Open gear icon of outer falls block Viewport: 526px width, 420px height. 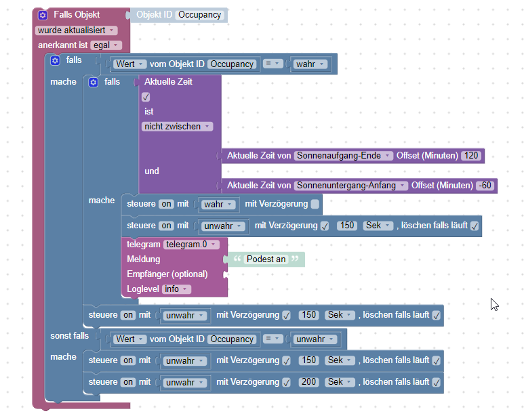point(55,61)
